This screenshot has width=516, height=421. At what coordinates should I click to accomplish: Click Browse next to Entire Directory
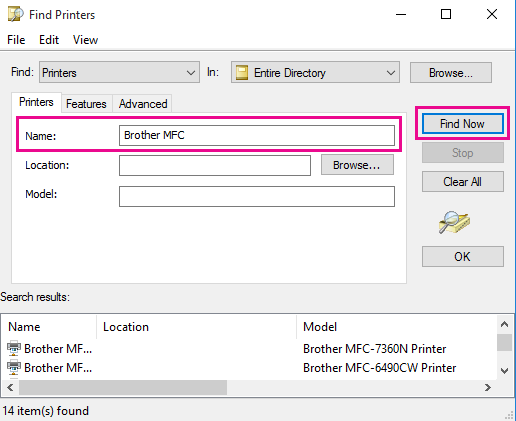(451, 72)
